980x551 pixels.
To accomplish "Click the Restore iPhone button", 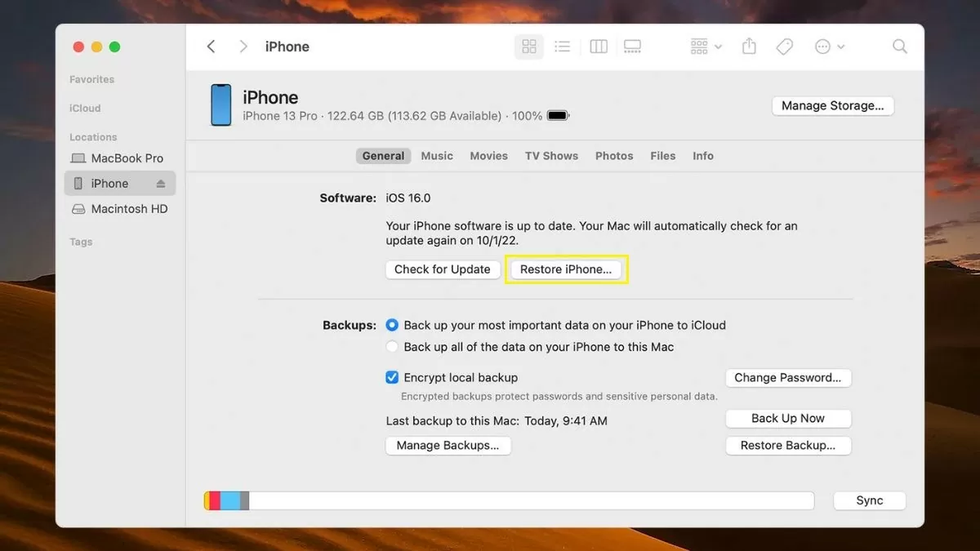I will coord(566,269).
